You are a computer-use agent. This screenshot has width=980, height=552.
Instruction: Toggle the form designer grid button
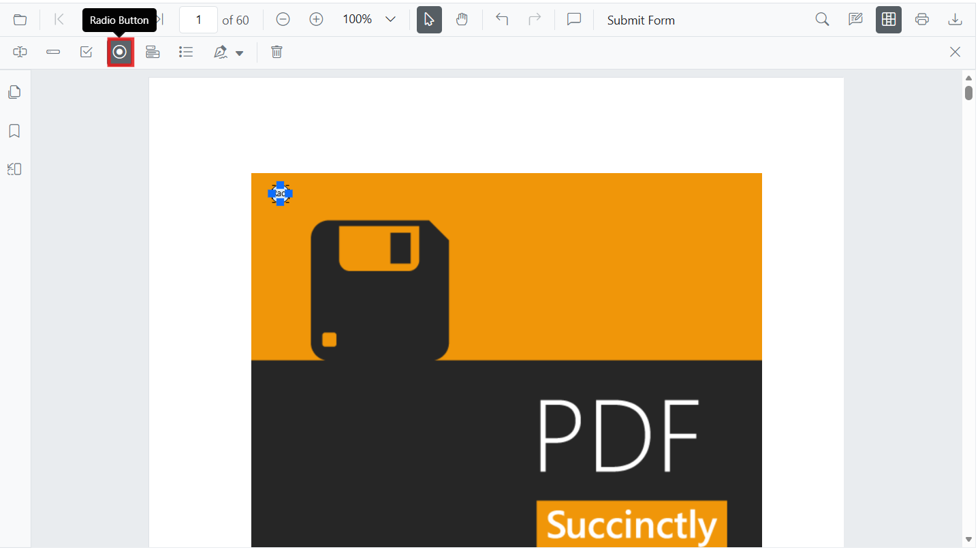click(x=889, y=20)
